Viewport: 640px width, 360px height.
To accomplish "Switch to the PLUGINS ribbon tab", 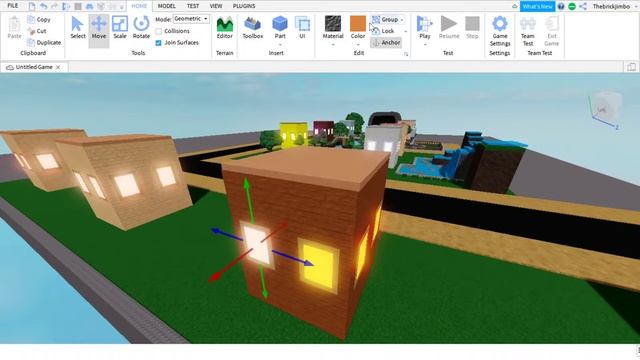I will pos(244,6).
